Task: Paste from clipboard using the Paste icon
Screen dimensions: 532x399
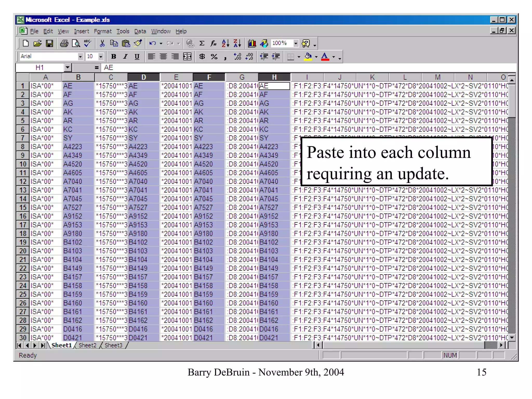Action: pyautogui.click(x=126, y=43)
